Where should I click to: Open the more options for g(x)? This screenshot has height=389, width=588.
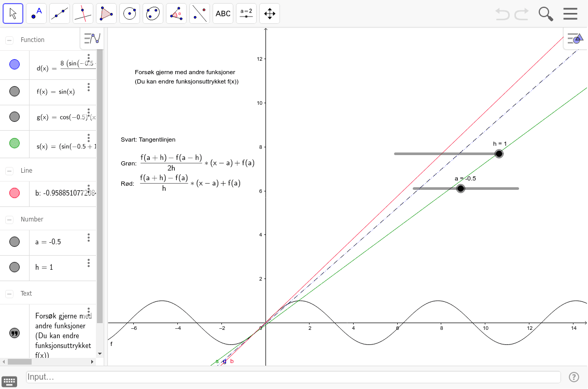89,113
